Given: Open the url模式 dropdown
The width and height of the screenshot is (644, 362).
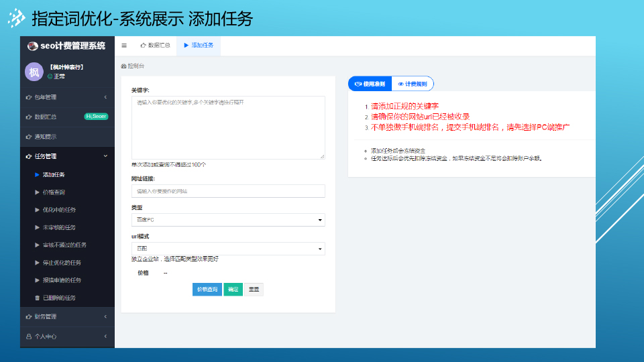Looking at the screenshot, I should 228,249.
